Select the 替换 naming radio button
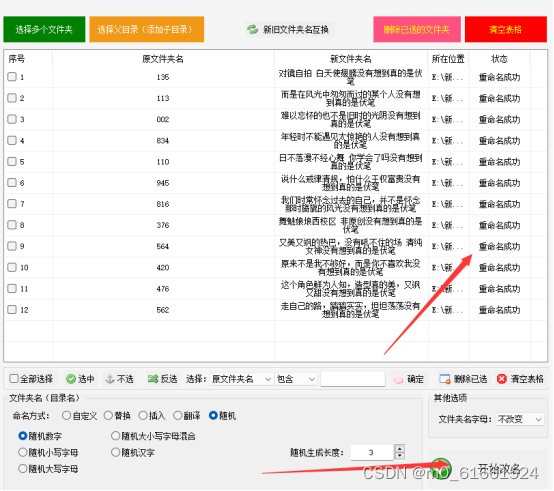This screenshot has width=554, height=491. coord(108,415)
